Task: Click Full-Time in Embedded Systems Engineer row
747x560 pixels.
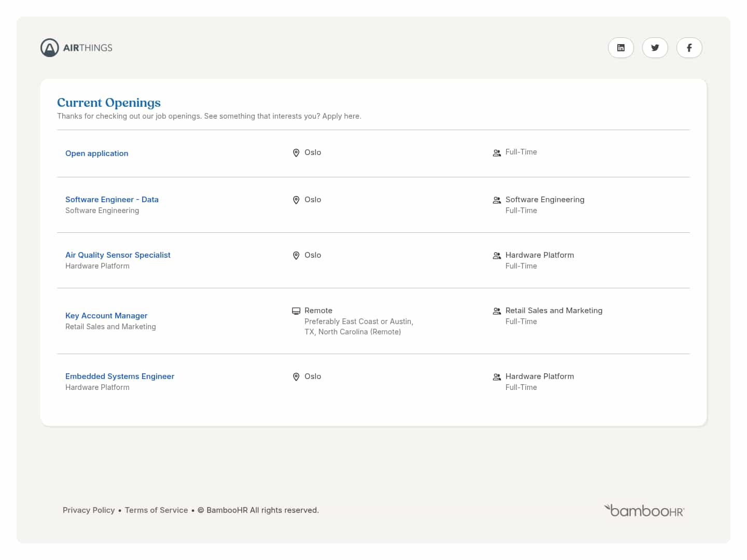Action: (521, 387)
